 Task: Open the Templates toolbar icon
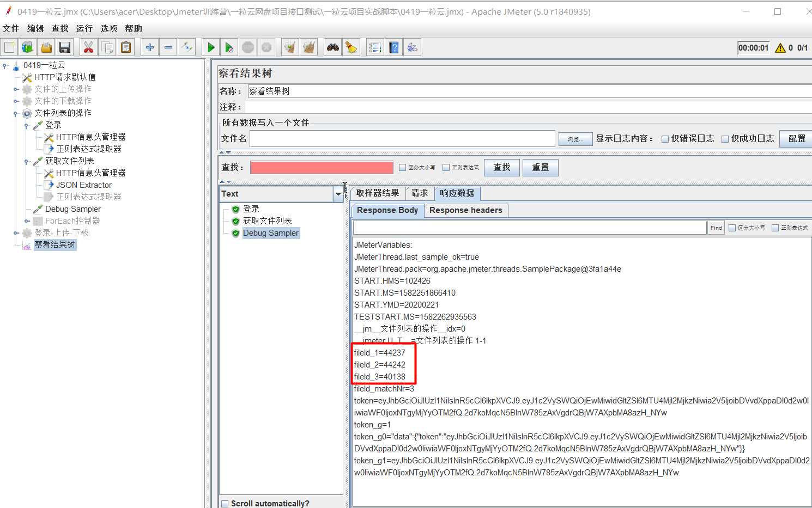point(27,47)
